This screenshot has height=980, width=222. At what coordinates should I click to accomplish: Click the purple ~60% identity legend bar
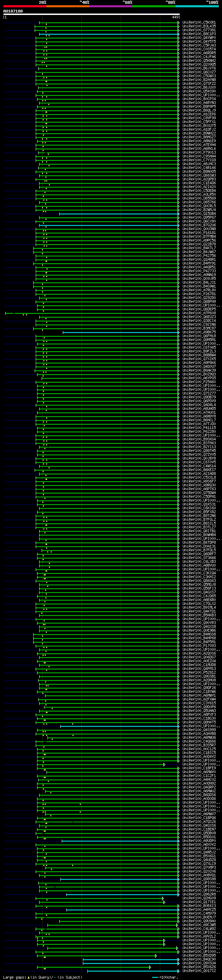111,6
